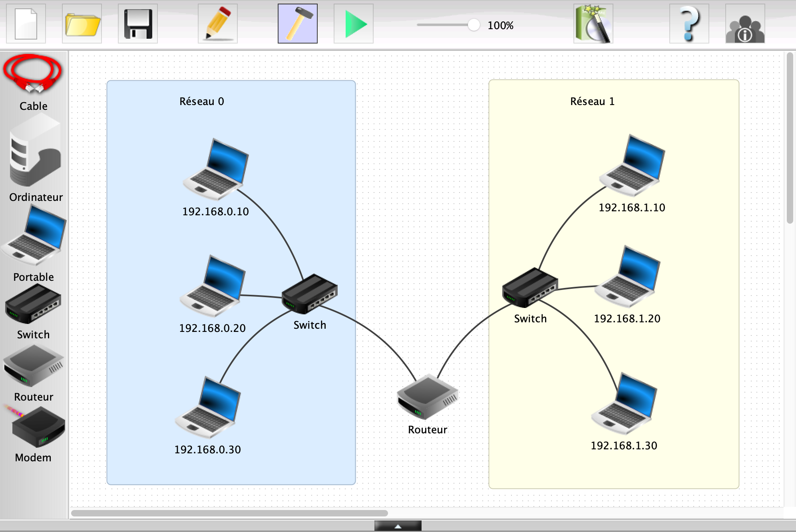Pick the Portable laptop component from the sidebar

[34, 236]
